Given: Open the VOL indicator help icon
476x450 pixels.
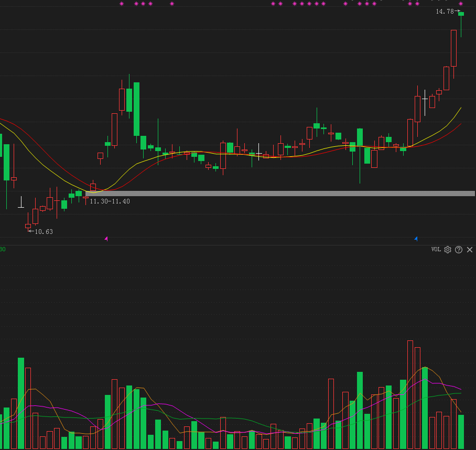Looking at the screenshot, I should coord(459,250).
